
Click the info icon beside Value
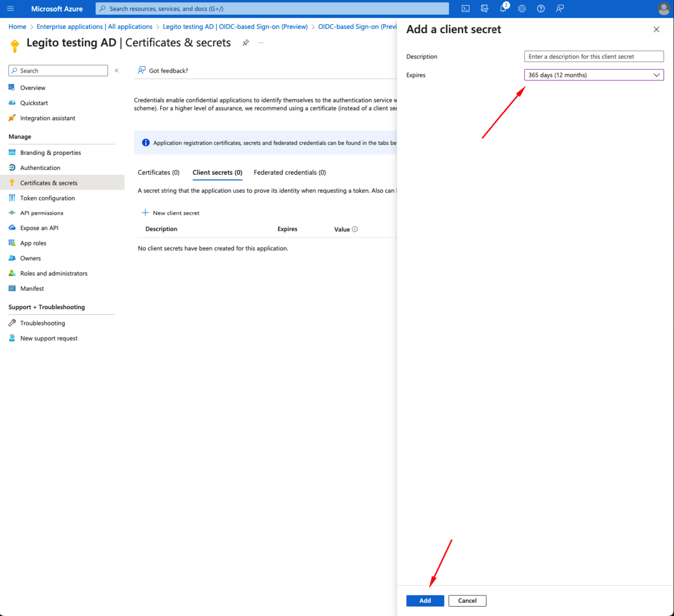[355, 229]
